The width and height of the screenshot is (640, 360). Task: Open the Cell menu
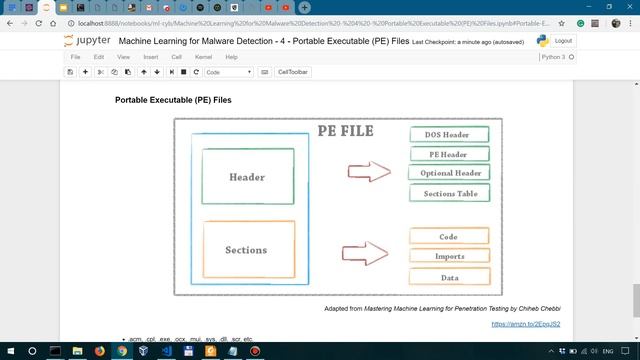pos(176,57)
